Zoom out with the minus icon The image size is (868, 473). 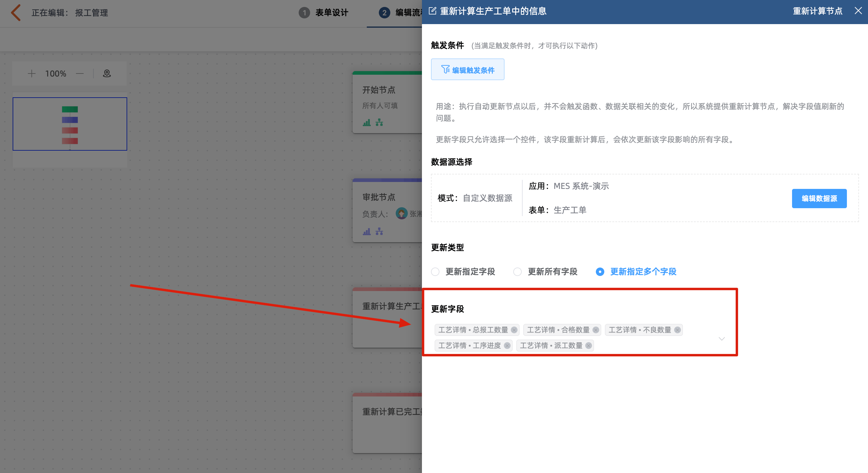(80, 74)
